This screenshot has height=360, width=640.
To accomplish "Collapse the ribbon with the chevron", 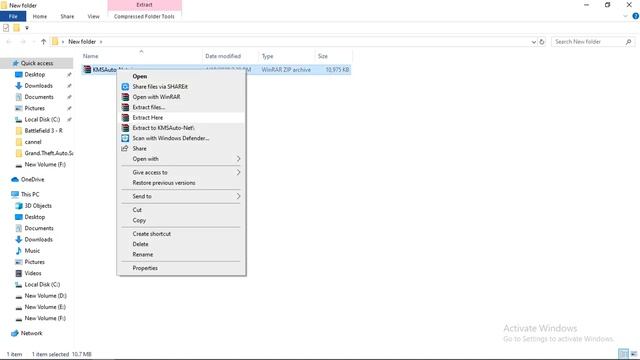I will pyautogui.click(x=625, y=16).
